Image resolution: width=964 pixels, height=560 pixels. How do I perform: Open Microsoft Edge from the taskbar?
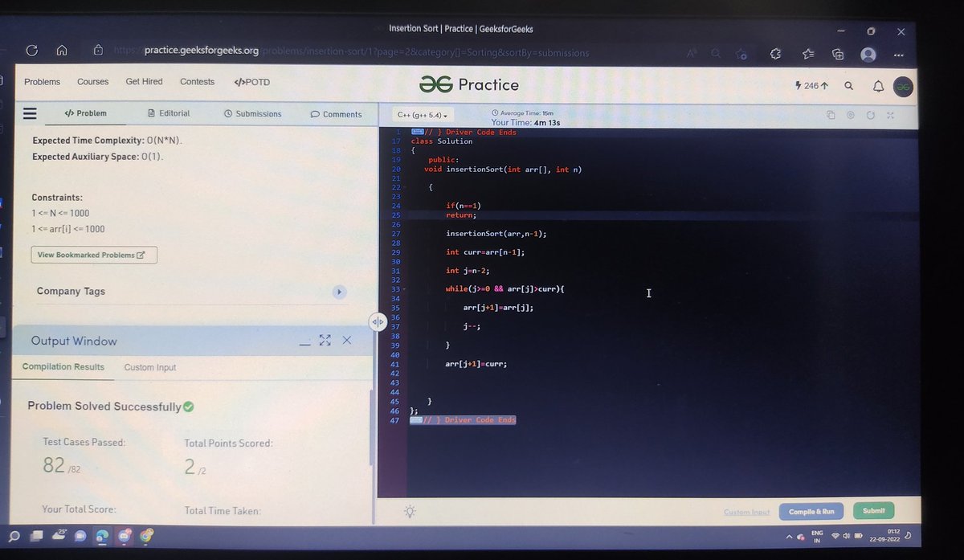coord(103,535)
